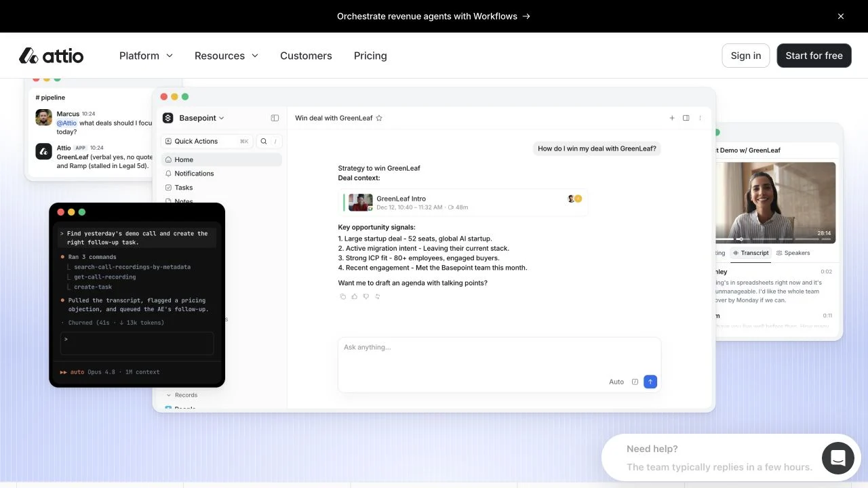Click the Attio app avatar in pipeline window
868x488 pixels.
(x=44, y=151)
